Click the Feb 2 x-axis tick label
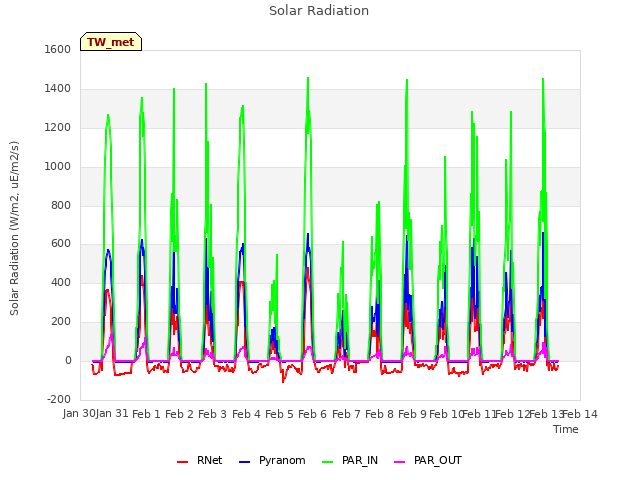640x480 pixels. pyautogui.click(x=180, y=414)
